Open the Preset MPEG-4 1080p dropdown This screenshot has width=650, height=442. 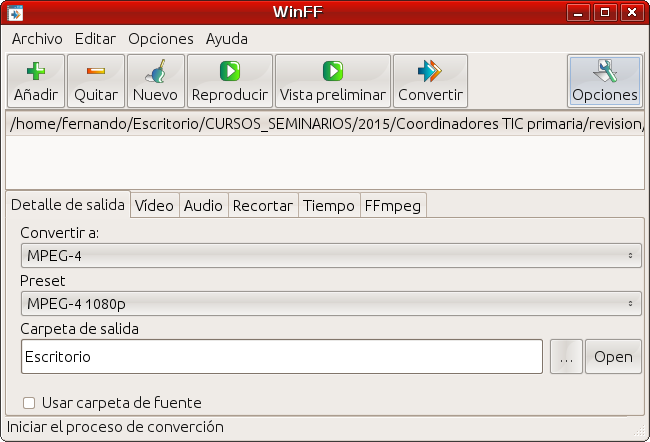pos(331,302)
